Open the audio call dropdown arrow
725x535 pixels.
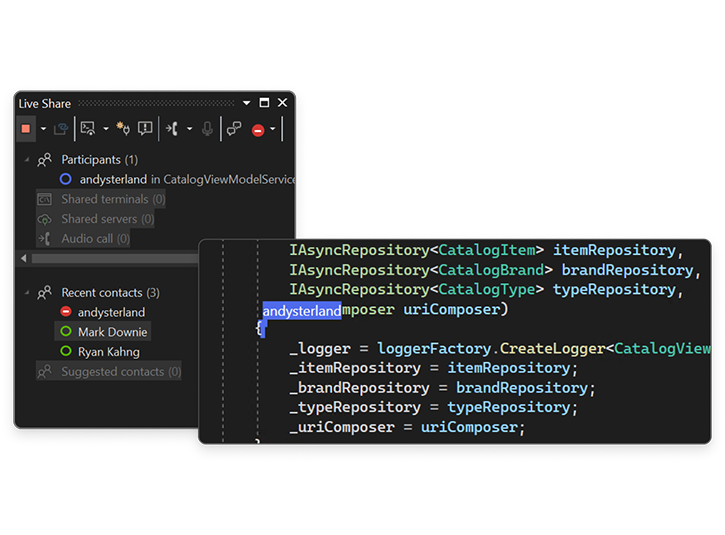click(188, 129)
